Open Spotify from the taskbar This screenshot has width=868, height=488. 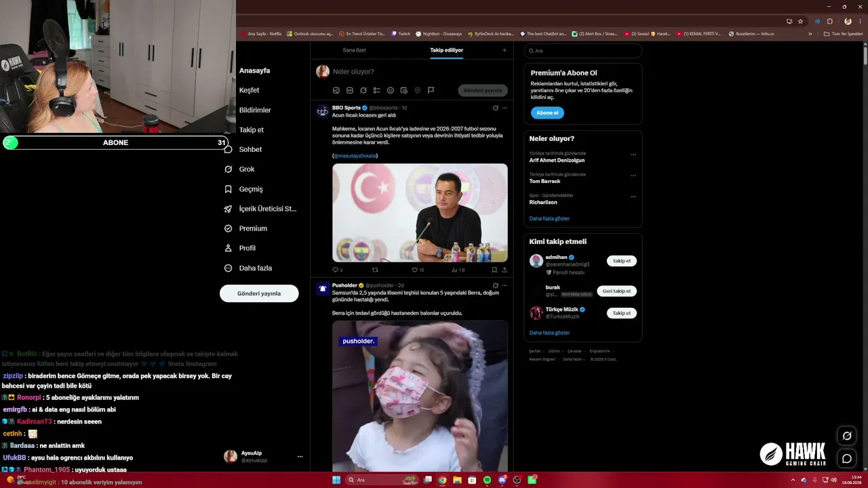[x=487, y=480]
